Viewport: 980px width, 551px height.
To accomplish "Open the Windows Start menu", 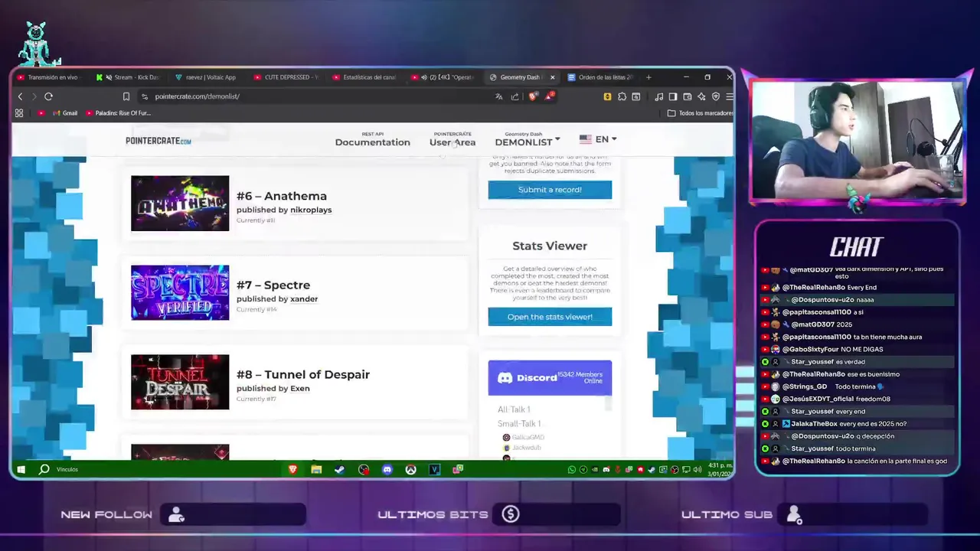I will [21, 469].
